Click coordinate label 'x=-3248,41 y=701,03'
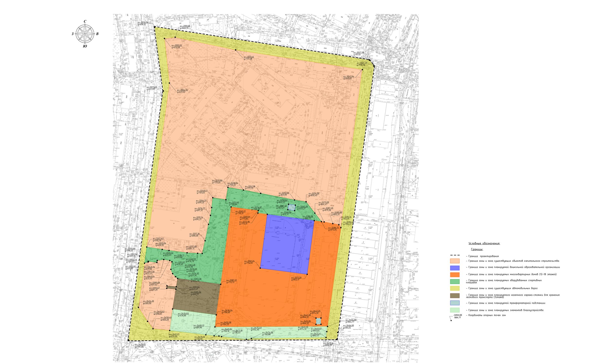The height and width of the screenshot is (364, 608). (x=202, y=192)
